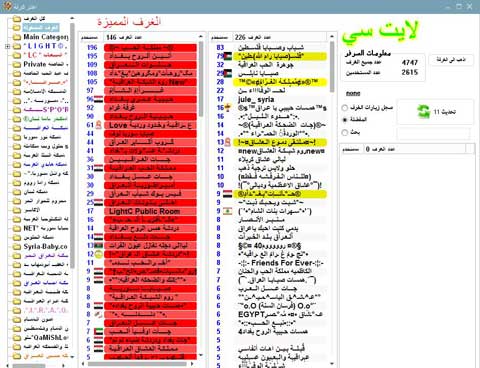Select the OaMiSM tree item
The image size is (480, 368).
click(x=46, y=338)
